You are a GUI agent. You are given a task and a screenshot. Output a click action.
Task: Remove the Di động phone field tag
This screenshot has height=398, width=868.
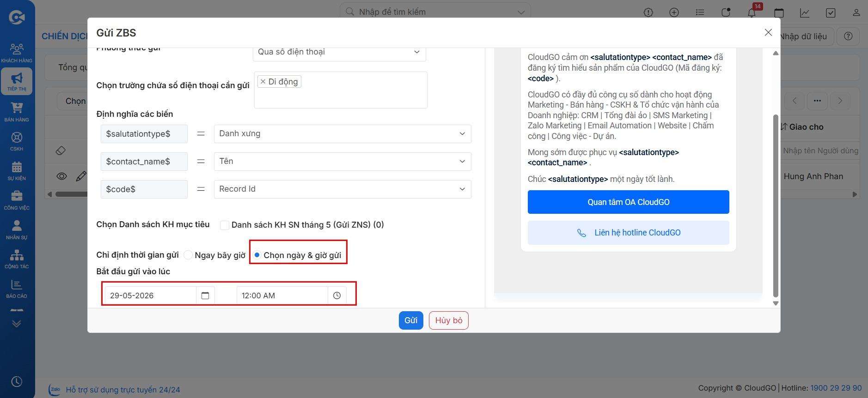(263, 82)
